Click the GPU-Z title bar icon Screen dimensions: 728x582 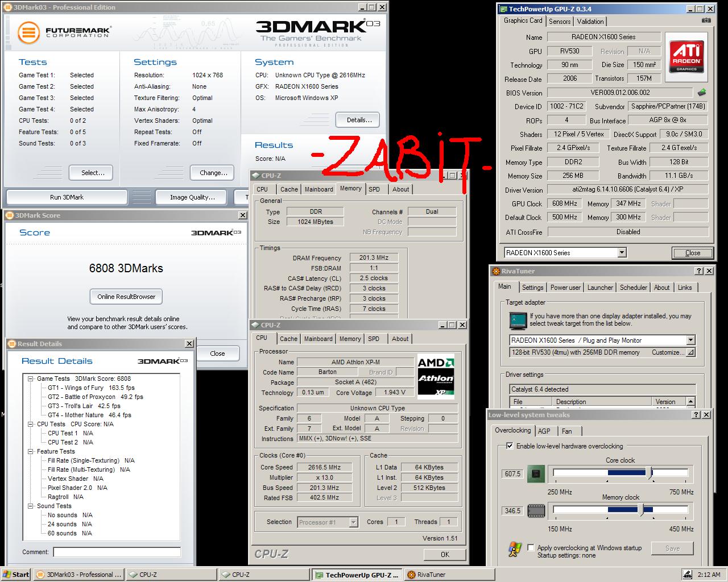click(503, 9)
